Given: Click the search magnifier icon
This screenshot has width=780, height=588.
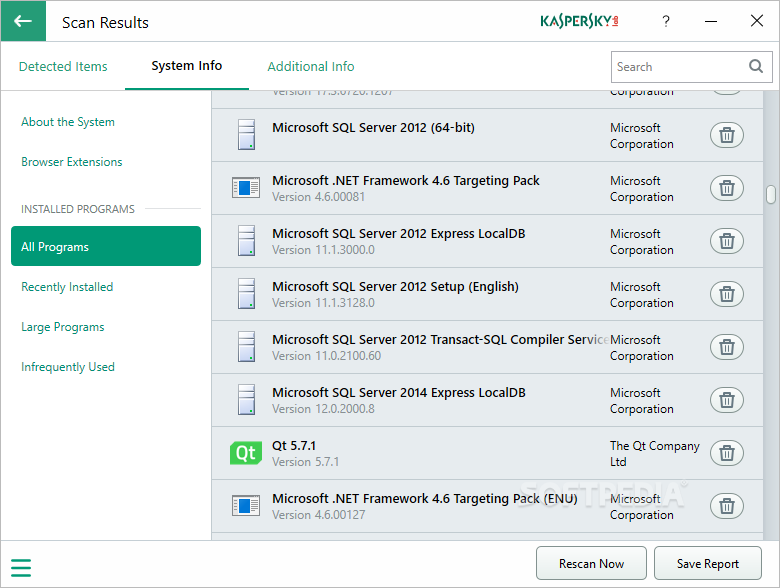Looking at the screenshot, I should (x=756, y=66).
